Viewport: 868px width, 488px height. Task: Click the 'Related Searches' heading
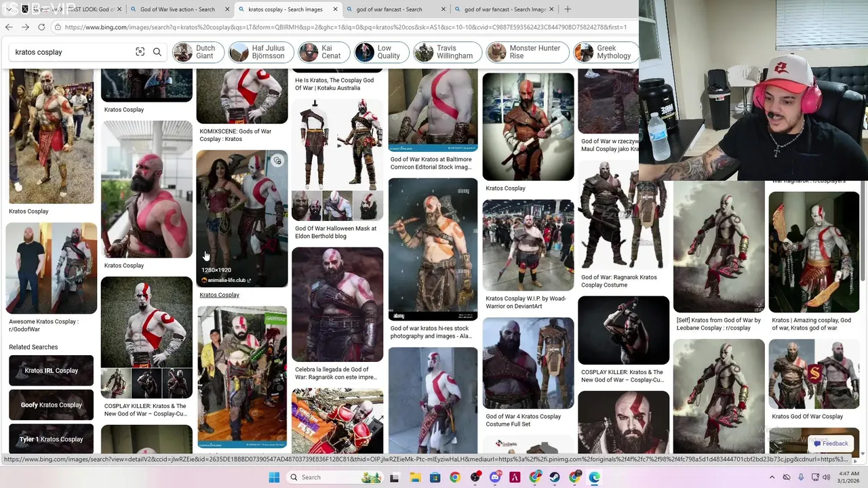pos(33,347)
